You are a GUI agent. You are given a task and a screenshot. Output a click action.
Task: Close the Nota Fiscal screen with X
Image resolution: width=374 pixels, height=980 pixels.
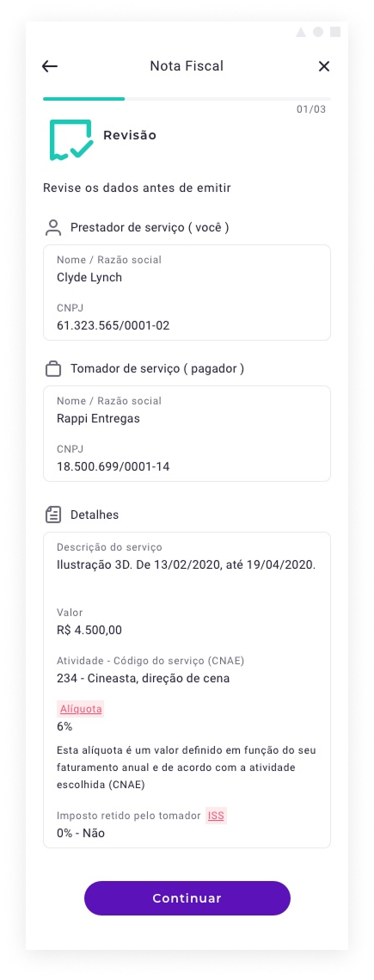click(x=323, y=66)
